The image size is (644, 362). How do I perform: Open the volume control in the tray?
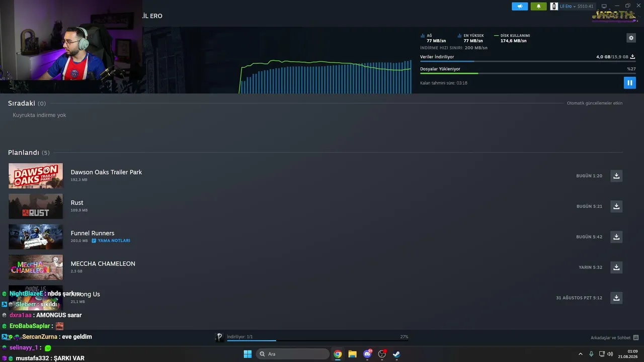tap(610, 354)
